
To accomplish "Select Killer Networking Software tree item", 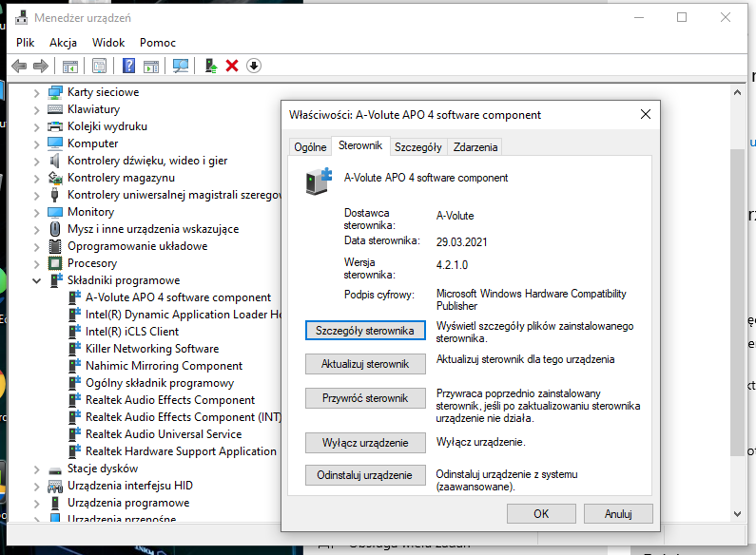I will point(152,349).
